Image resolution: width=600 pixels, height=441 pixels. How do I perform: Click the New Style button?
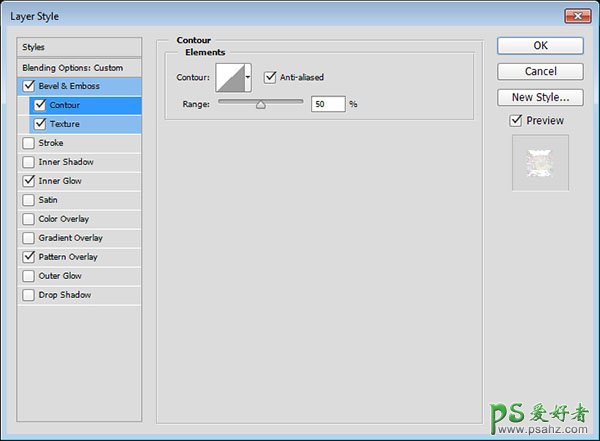540,97
